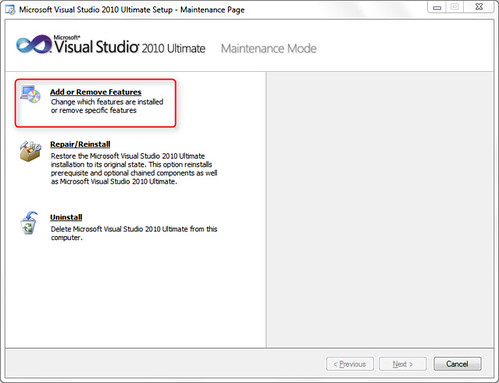Image resolution: width=499 pixels, height=383 pixels.
Task: Click the setup icon in title bar
Action: point(10,10)
